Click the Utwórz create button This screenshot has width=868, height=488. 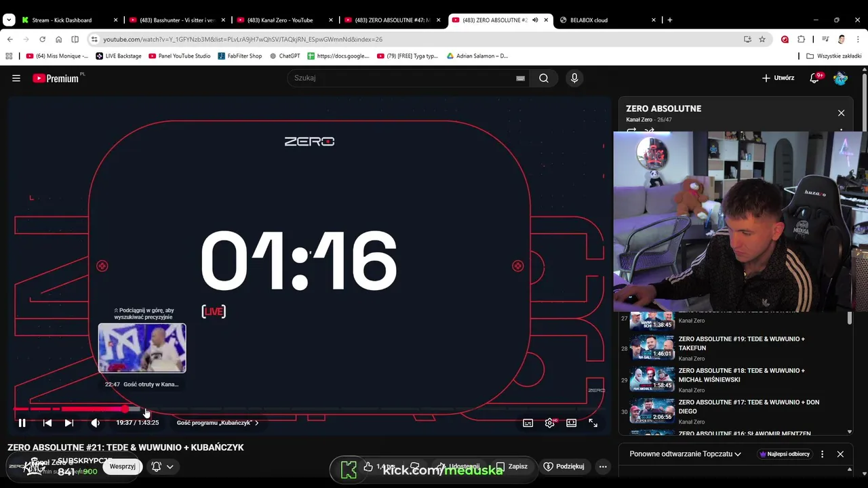coord(778,78)
